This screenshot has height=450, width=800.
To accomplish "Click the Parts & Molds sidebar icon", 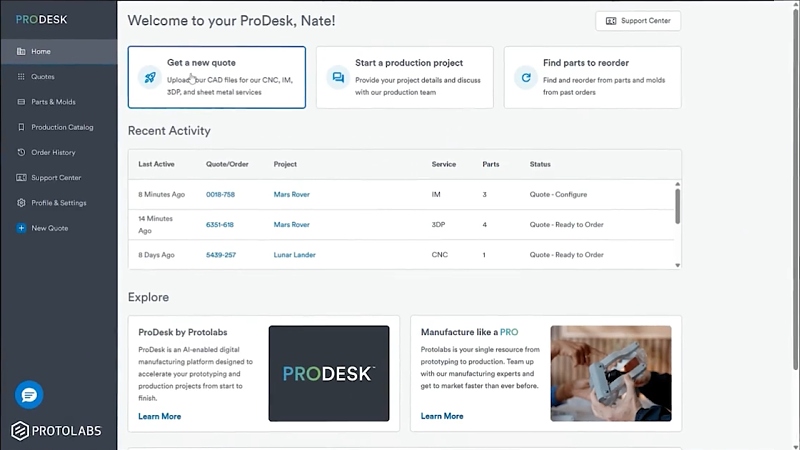I will [x=21, y=102].
